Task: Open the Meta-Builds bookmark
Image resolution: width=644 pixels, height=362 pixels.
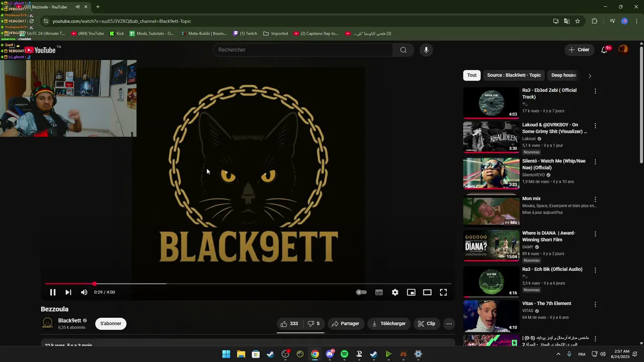Action: pyautogui.click(x=204, y=34)
